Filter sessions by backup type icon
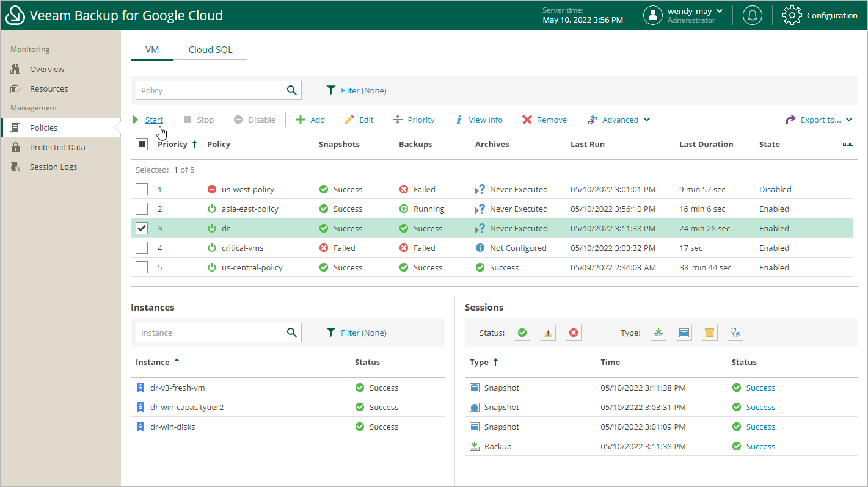 pyautogui.click(x=658, y=333)
